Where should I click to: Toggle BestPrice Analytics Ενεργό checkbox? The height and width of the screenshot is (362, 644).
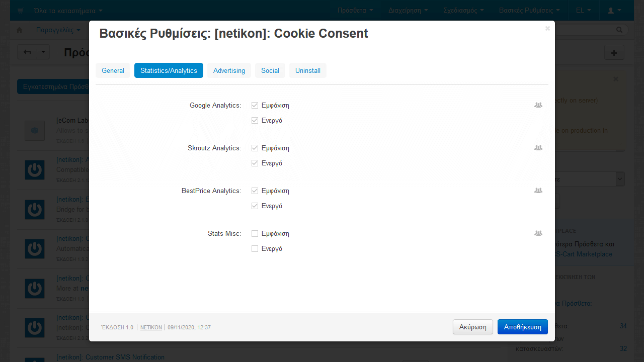pyautogui.click(x=255, y=206)
